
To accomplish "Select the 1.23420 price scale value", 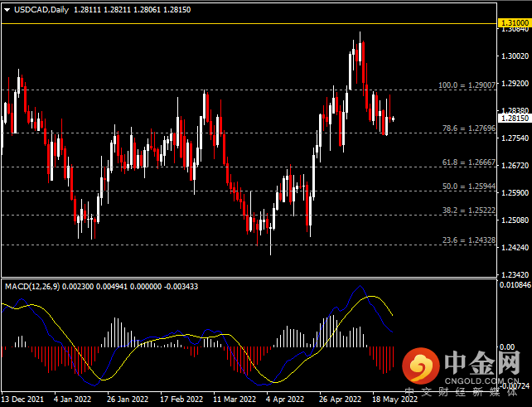I will click(x=515, y=274).
